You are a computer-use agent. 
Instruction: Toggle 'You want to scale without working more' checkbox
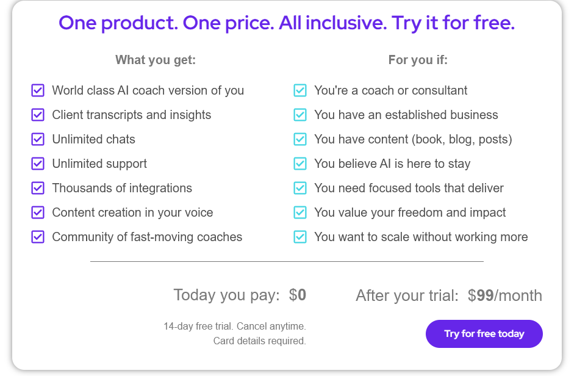pos(300,237)
